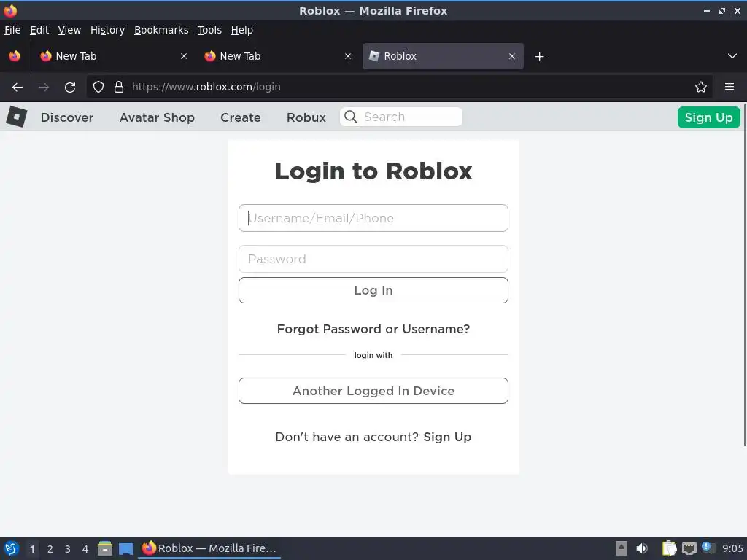Click the browser forward arrow
Viewport: 747px width, 560px height.
pyautogui.click(x=44, y=87)
